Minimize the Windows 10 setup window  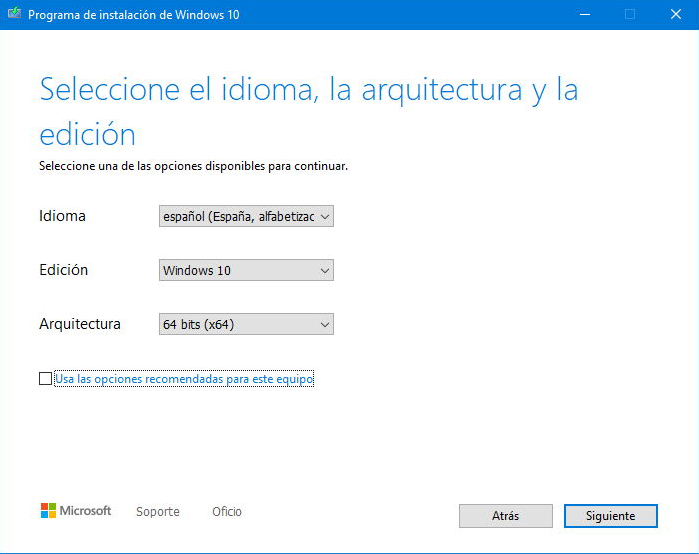585,14
